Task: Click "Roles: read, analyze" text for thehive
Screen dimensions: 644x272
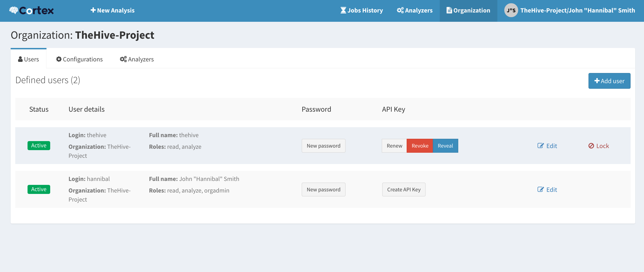Action: pos(175,147)
